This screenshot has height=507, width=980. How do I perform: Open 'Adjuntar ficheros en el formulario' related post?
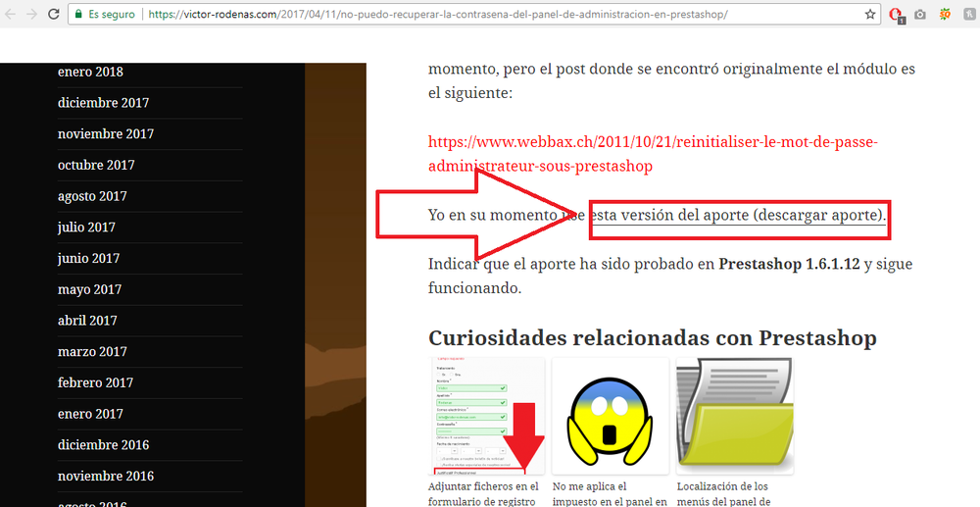[484, 494]
